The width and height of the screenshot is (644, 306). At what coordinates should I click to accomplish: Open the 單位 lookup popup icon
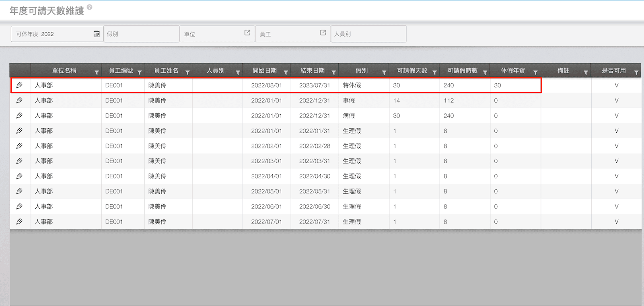point(247,33)
